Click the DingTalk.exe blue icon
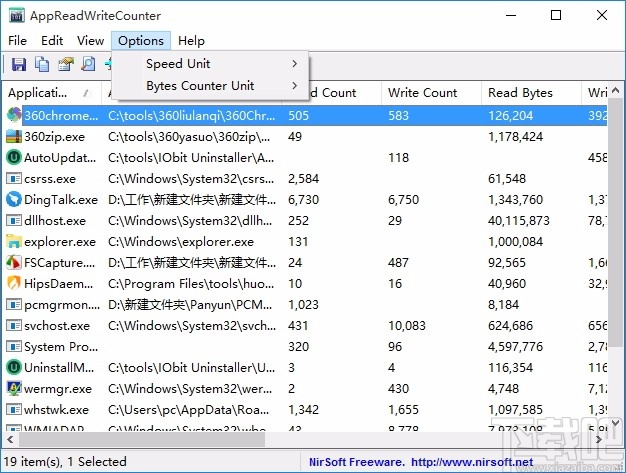Viewport: 626px width, 473px height. pos(14,199)
